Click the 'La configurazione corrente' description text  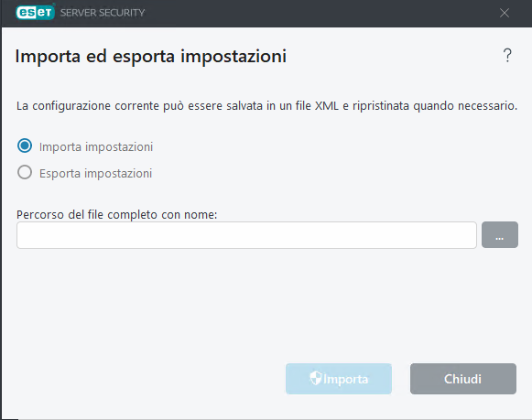tap(266, 106)
